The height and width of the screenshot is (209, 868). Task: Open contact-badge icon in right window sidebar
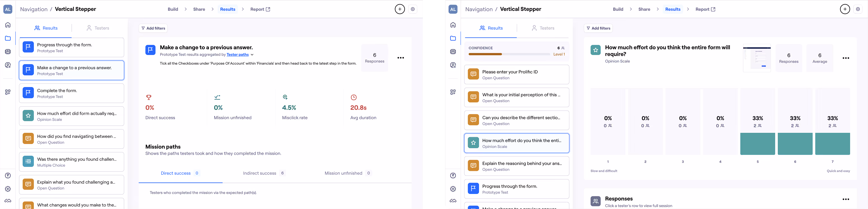453,52
